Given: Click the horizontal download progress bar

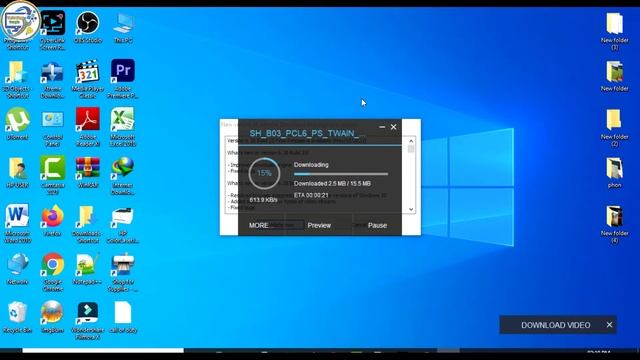Looking at the screenshot, I should click(x=341, y=174).
